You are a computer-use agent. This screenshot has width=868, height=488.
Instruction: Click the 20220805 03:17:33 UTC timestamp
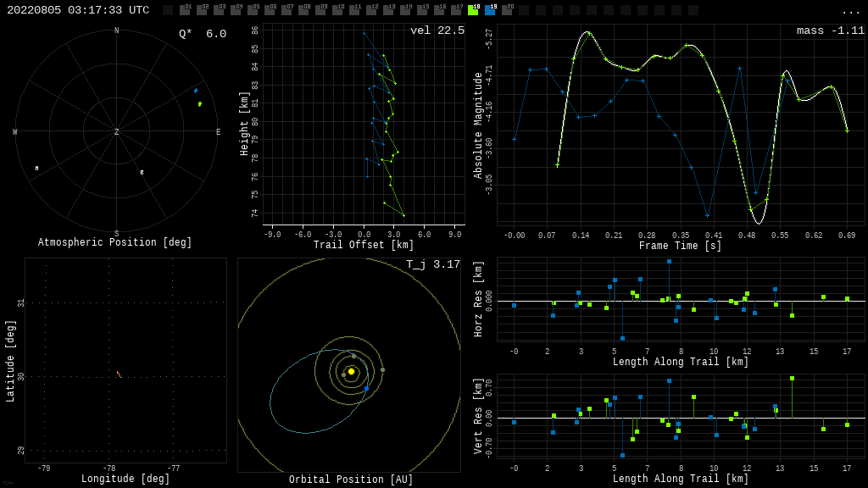78,10
